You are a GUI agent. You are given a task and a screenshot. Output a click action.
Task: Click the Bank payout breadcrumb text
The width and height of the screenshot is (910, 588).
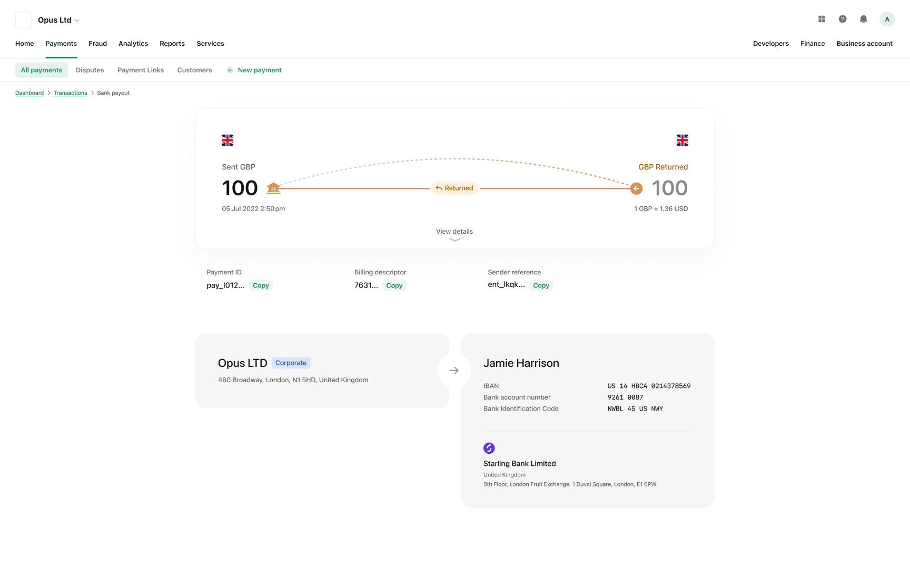click(x=113, y=93)
